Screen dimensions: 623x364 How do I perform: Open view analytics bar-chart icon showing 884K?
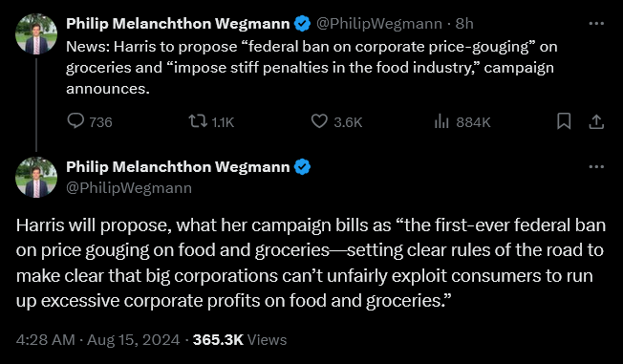tap(441, 121)
